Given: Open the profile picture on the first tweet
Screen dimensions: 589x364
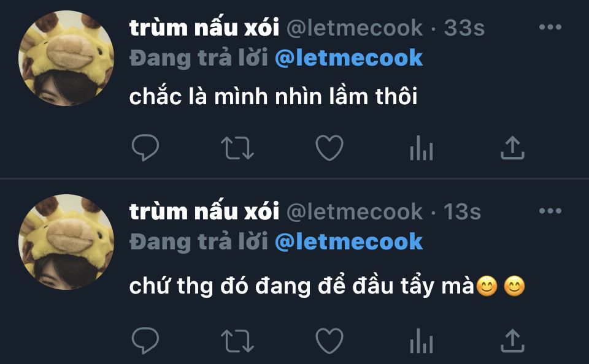Looking at the screenshot, I should [x=66, y=58].
